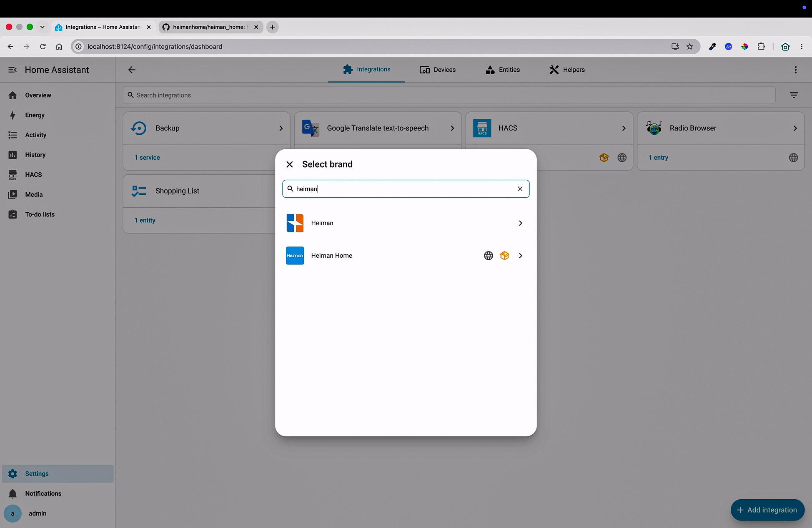Collapse the Home Assistant sidebar menu
The image size is (812, 528).
[x=13, y=70]
